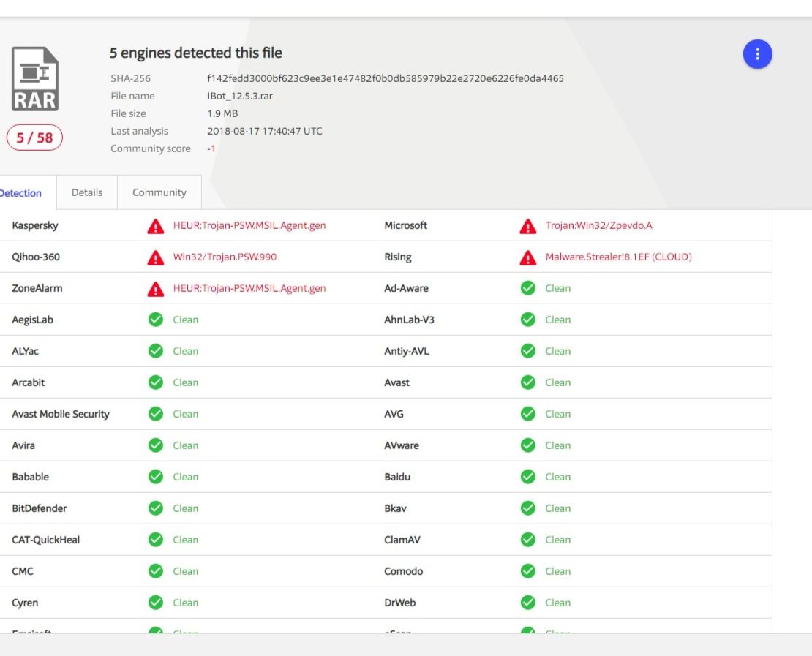This screenshot has height=656, width=812.
Task: Click Bkav's green clean checkmark
Action: [x=527, y=508]
